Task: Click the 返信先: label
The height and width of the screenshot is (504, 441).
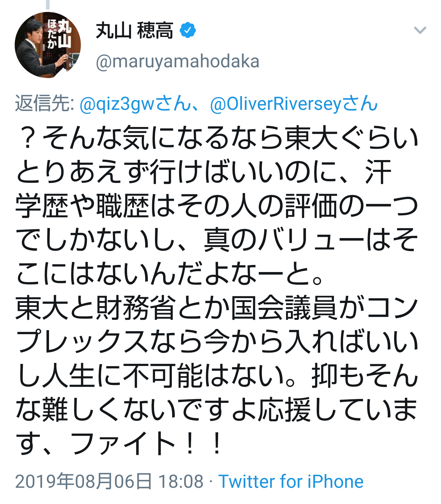Action: [x=44, y=103]
